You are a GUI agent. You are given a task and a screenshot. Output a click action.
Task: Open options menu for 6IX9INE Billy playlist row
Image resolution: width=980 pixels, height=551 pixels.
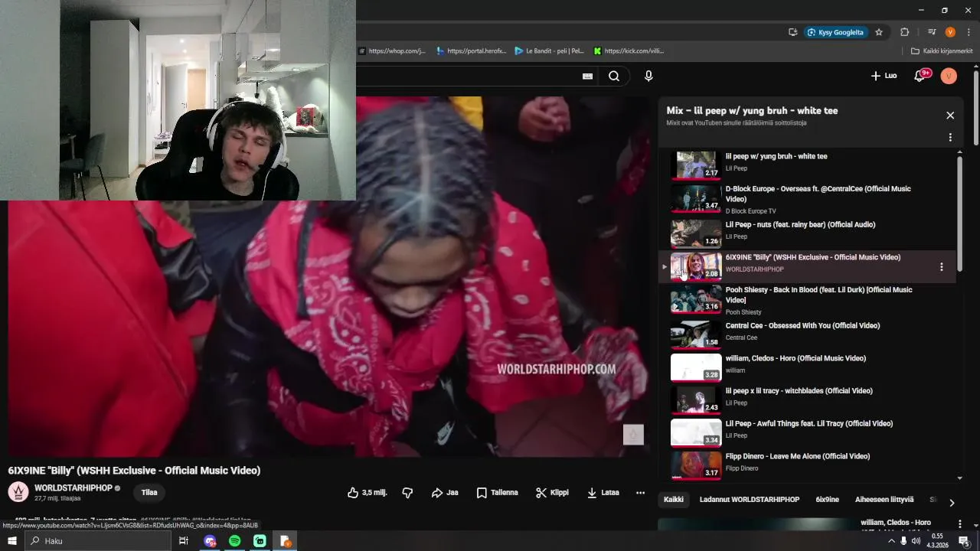tap(942, 267)
